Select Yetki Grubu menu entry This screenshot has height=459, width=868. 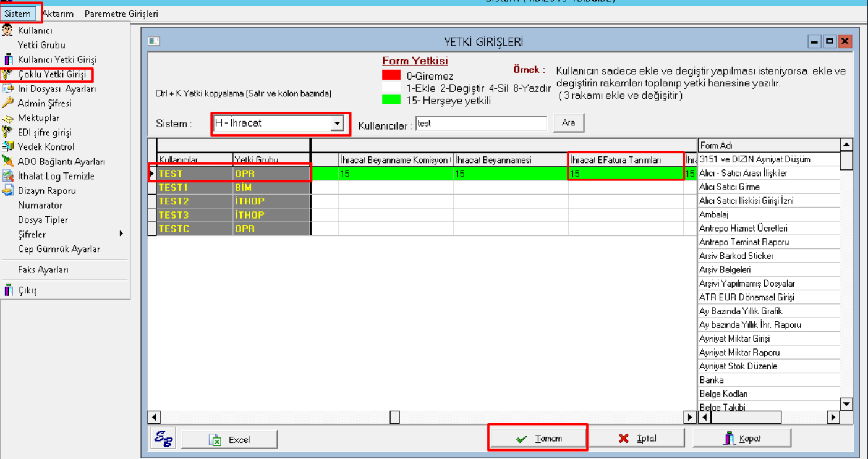pyautogui.click(x=41, y=45)
